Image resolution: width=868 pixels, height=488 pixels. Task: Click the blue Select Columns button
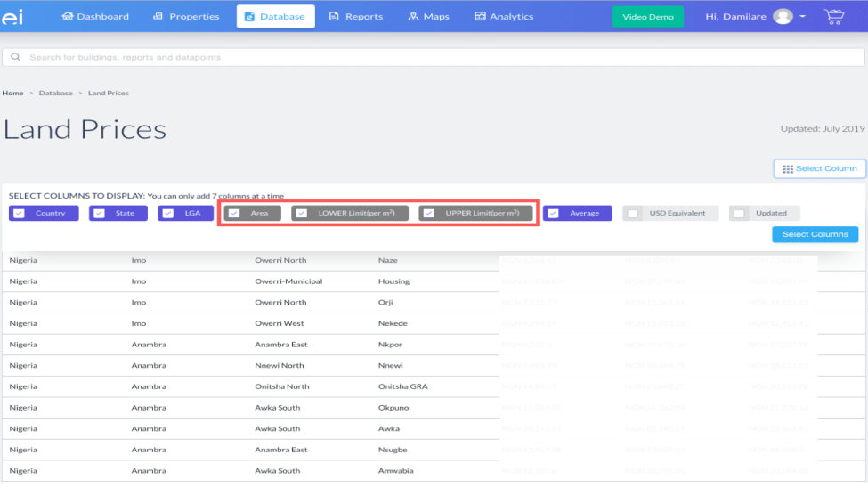click(815, 234)
